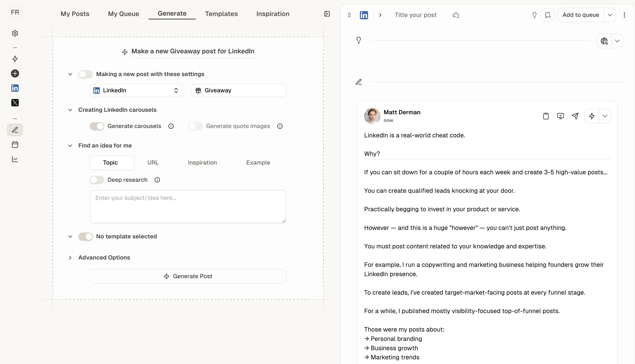Click the dark plus circle sidebar icon

(15, 73)
